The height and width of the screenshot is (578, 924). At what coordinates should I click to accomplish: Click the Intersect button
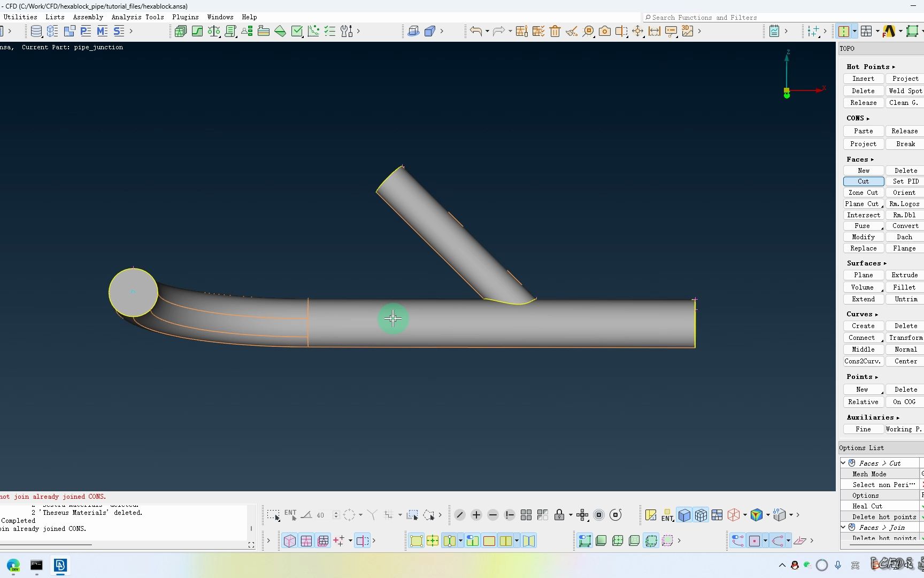(x=864, y=215)
